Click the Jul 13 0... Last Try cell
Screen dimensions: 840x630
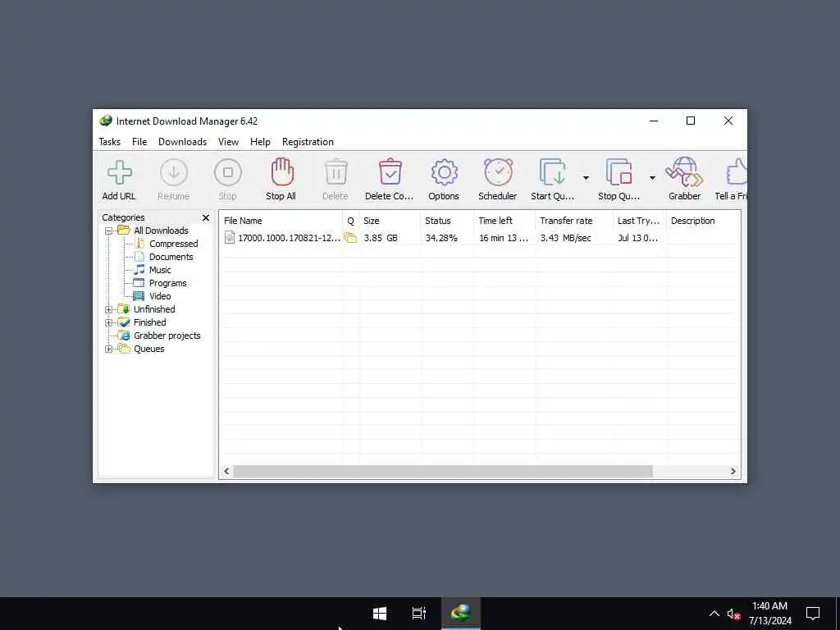coord(637,238)
